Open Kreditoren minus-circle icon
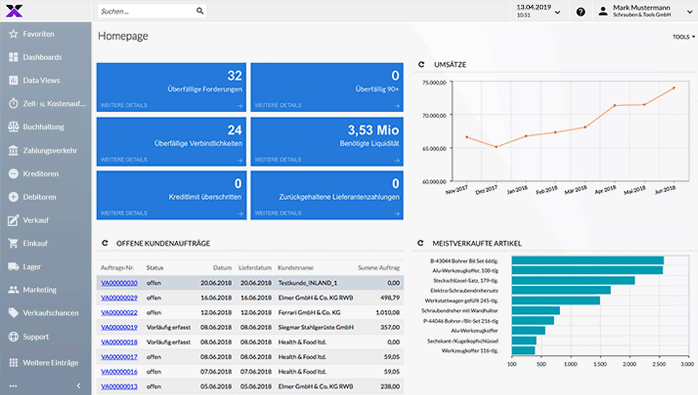Image resolution: width=698 pixels, height=395 pixels. click(x=13, y=174)
